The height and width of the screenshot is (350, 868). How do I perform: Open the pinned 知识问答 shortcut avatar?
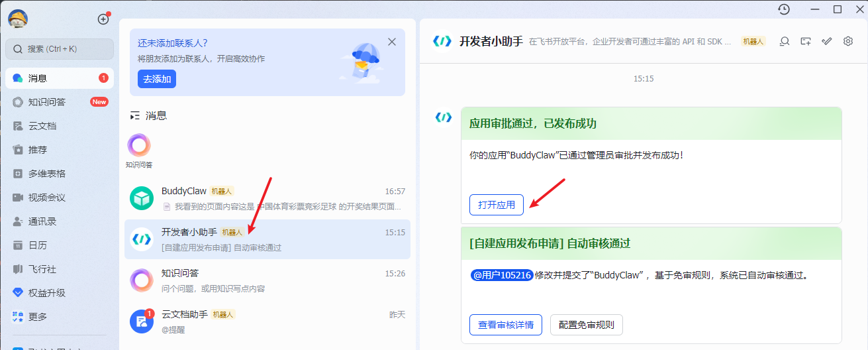coord(139,145)
